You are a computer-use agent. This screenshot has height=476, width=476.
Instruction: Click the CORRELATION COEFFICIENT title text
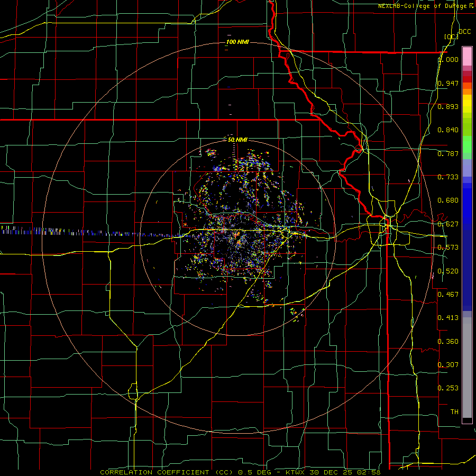[x=157, y=472]
